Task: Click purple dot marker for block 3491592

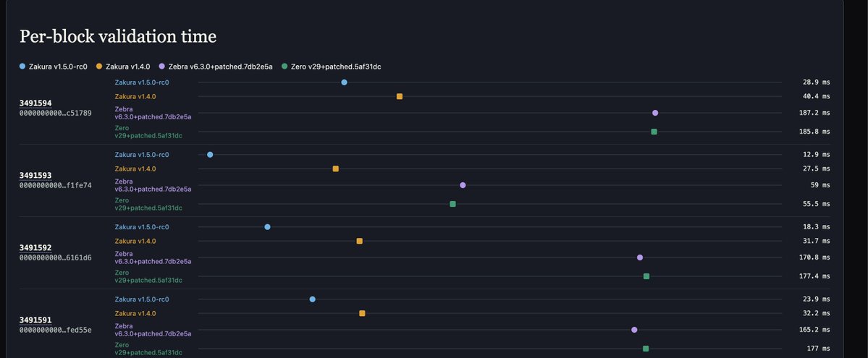Action: click(640, 258)
